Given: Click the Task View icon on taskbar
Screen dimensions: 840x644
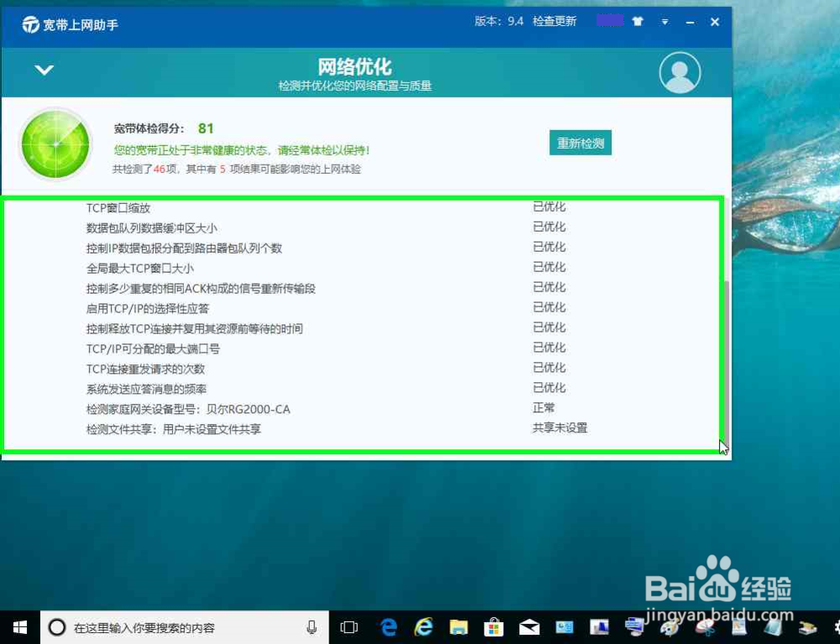Looking at the screenshot, I should point(349,627).
